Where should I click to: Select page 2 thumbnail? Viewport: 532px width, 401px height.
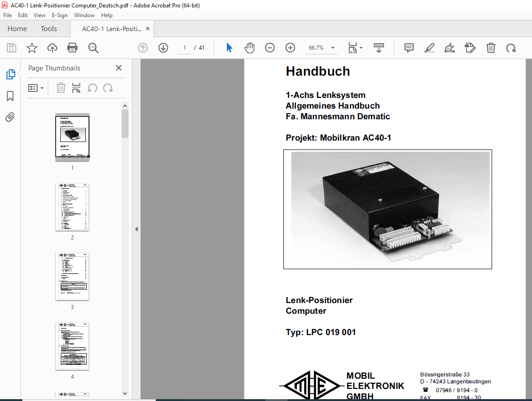(72, 207)
